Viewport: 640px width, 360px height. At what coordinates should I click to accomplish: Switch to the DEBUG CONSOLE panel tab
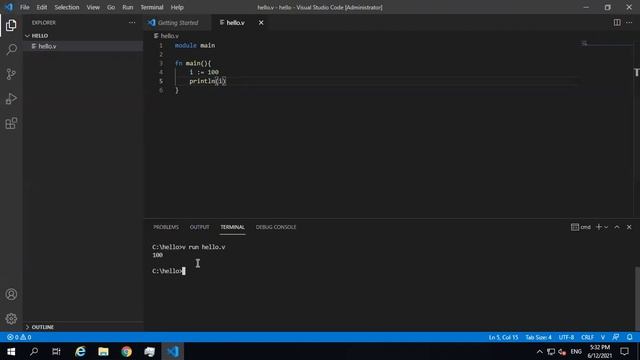[x=276, y=227]
